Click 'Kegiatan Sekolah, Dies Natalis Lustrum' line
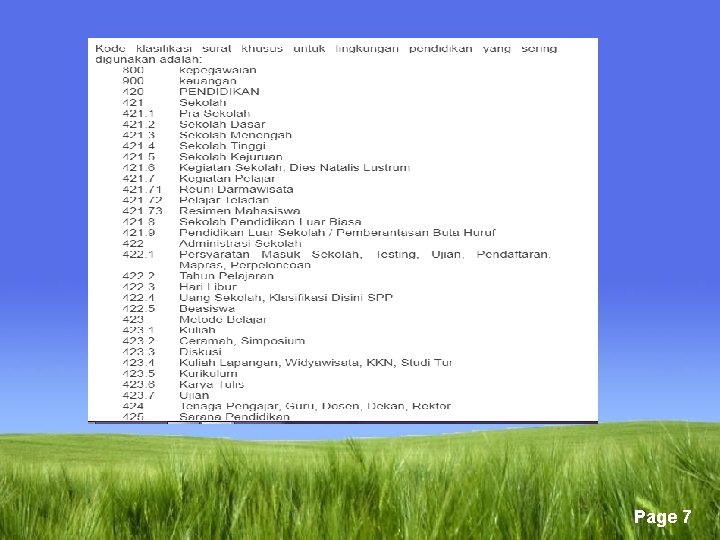This screenshot has height=540, width=720. pyautogui.click(x=266, y=168)
